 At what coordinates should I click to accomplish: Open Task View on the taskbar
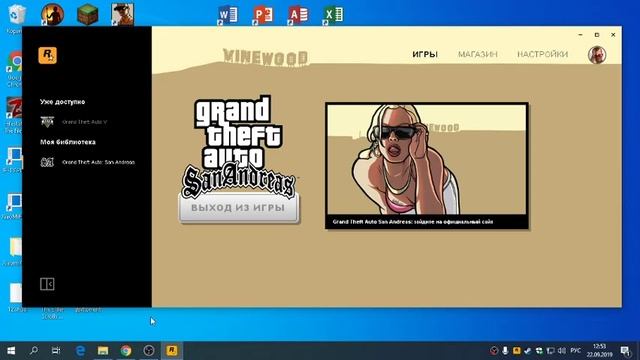click(x=56, y=351)
